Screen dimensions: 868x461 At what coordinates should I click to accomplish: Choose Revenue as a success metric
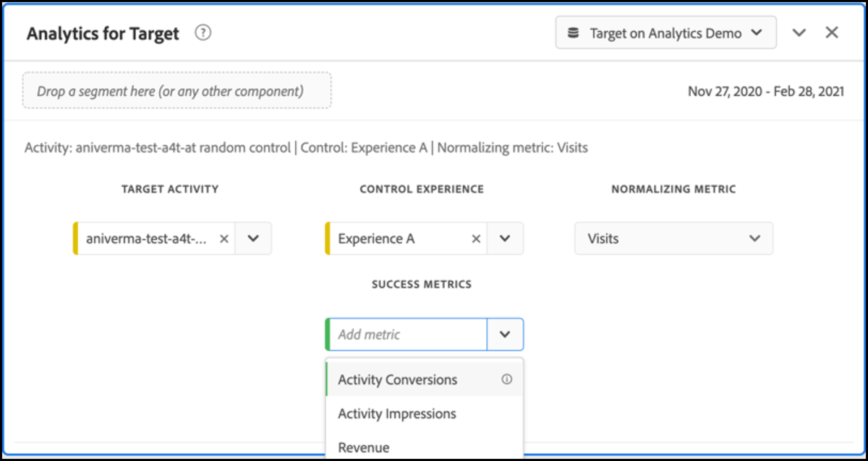pyautogui.click(x=364, y=447)
